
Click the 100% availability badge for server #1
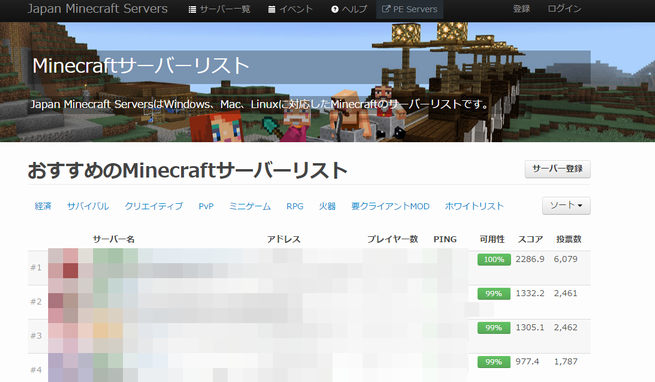[494, 260]
